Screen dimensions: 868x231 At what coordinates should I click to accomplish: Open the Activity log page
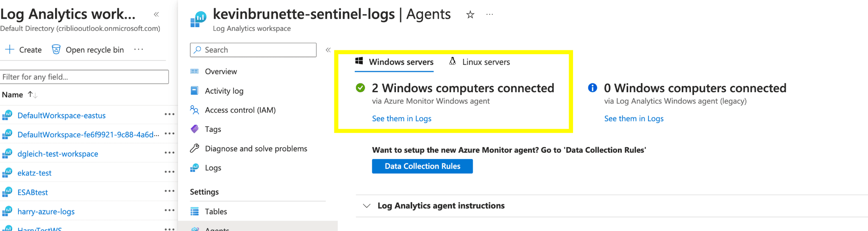pos(224,91)
